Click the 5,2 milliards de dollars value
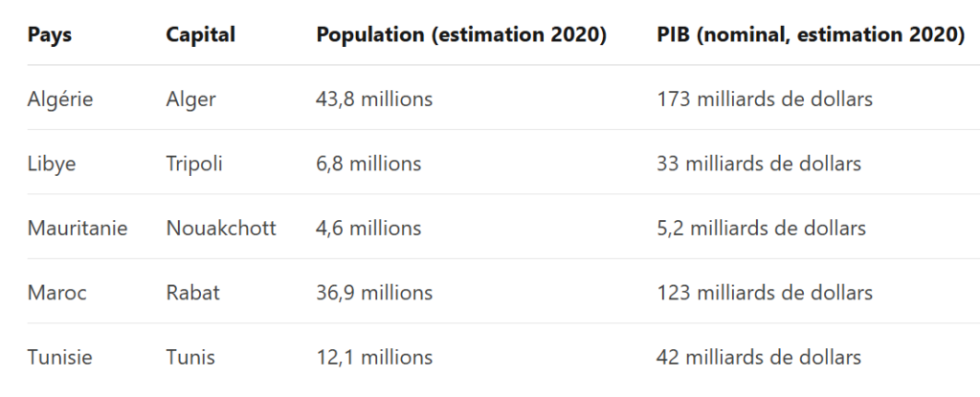 point(761,229)
